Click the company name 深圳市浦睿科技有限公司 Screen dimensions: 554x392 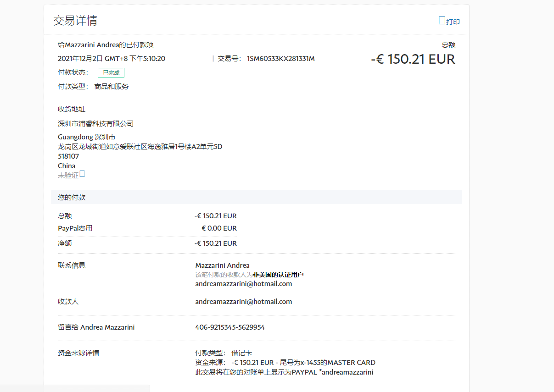95,123
